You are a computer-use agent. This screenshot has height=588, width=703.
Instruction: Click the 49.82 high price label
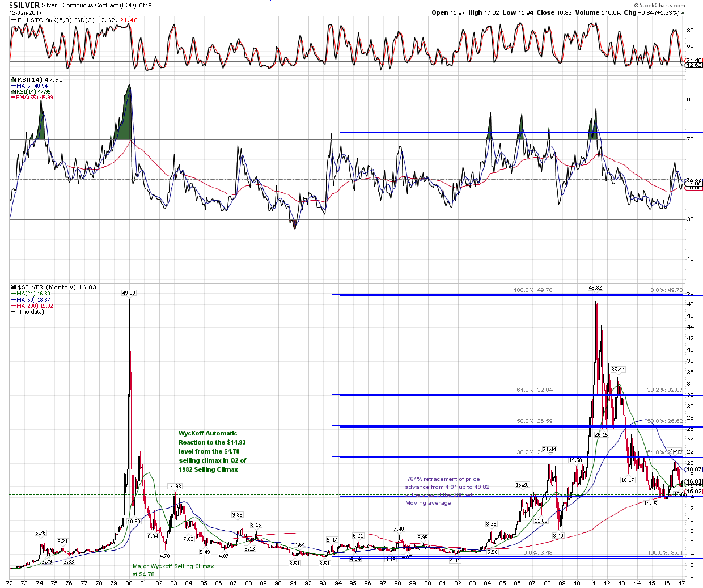595,288
